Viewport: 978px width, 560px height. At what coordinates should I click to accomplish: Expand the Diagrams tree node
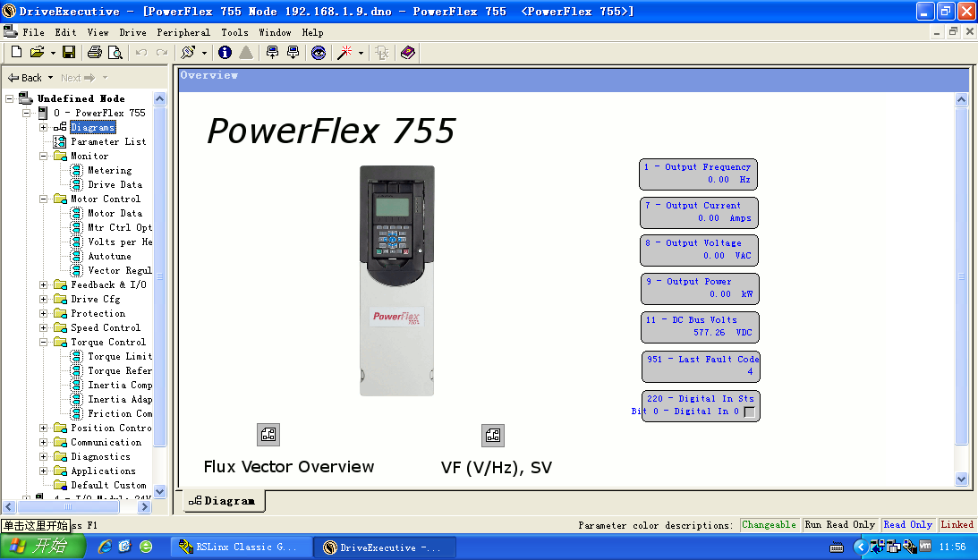pos(43,127)
